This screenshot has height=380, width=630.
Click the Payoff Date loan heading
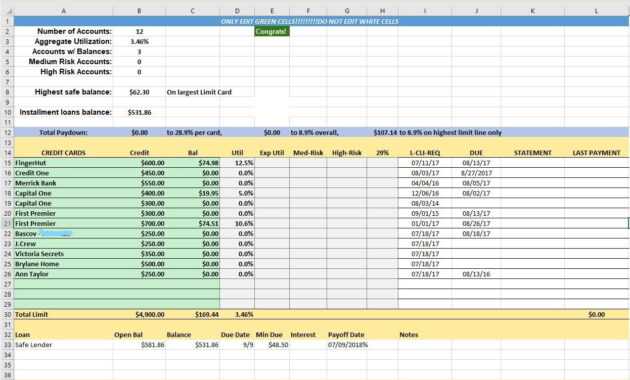[x=346, y=335]
